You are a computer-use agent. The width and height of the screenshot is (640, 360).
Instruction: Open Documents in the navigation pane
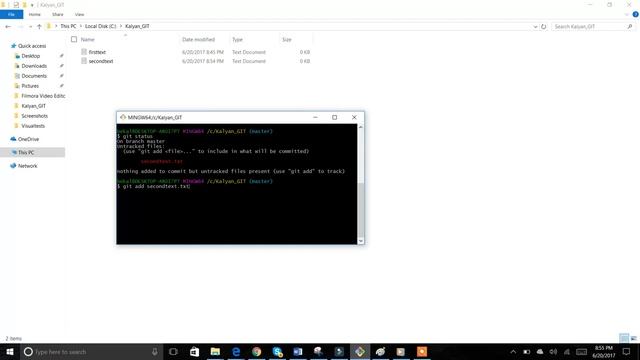(34, 76)
